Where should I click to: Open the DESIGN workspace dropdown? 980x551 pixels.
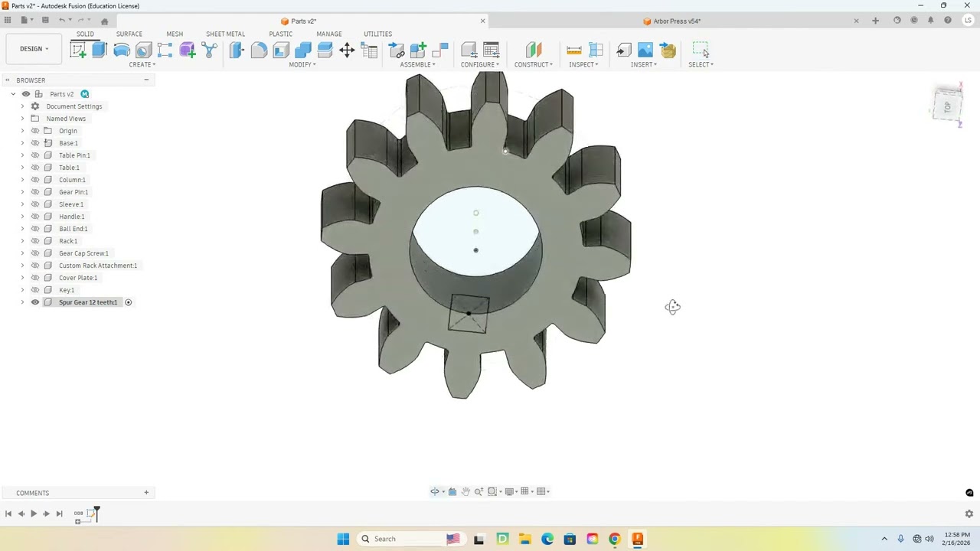pyautogui.click(x=34, y=49)
